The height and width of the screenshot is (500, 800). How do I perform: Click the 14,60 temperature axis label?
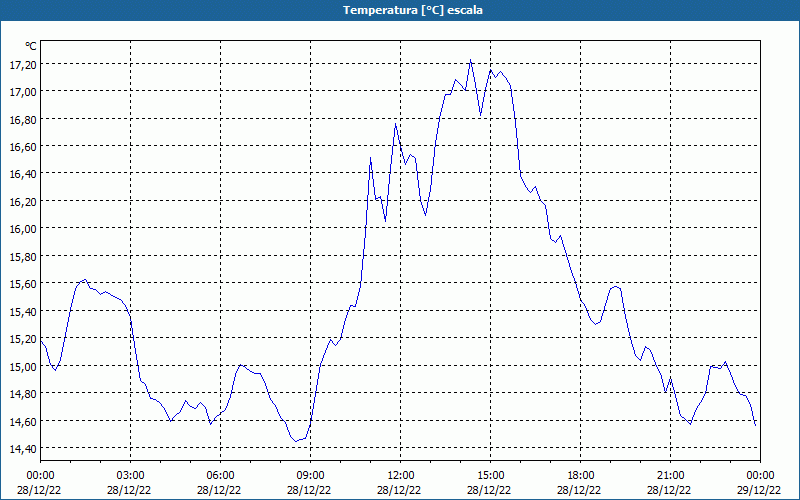(23, 422)
